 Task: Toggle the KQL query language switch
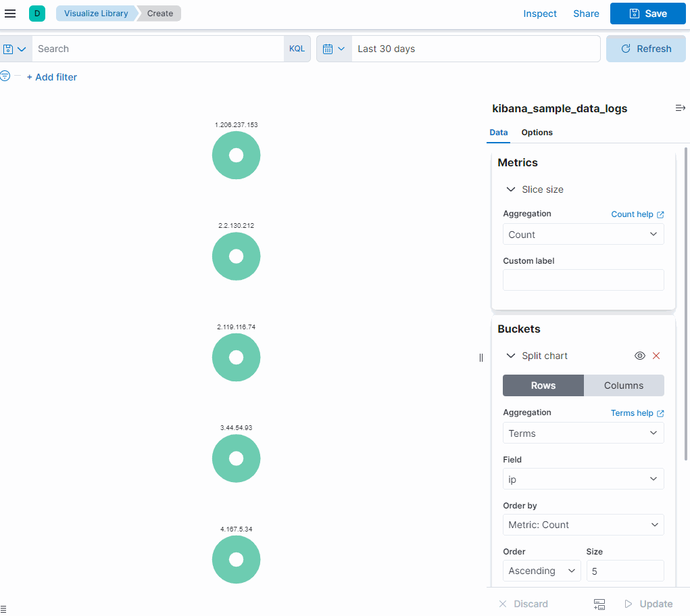[297, 49]
